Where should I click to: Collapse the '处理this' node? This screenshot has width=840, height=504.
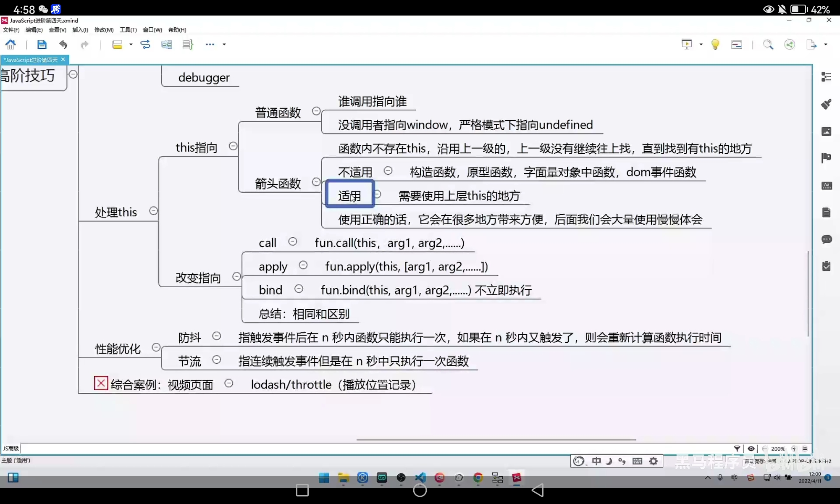click(x=154, y=211)
